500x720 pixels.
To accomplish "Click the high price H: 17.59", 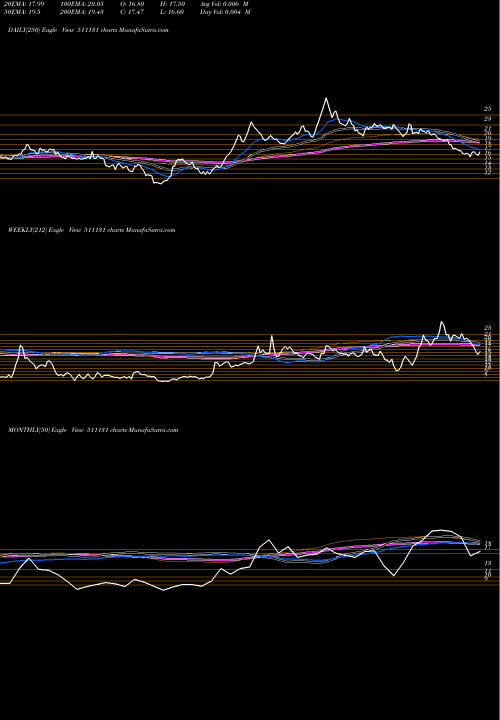I will [x=172, y=4].
